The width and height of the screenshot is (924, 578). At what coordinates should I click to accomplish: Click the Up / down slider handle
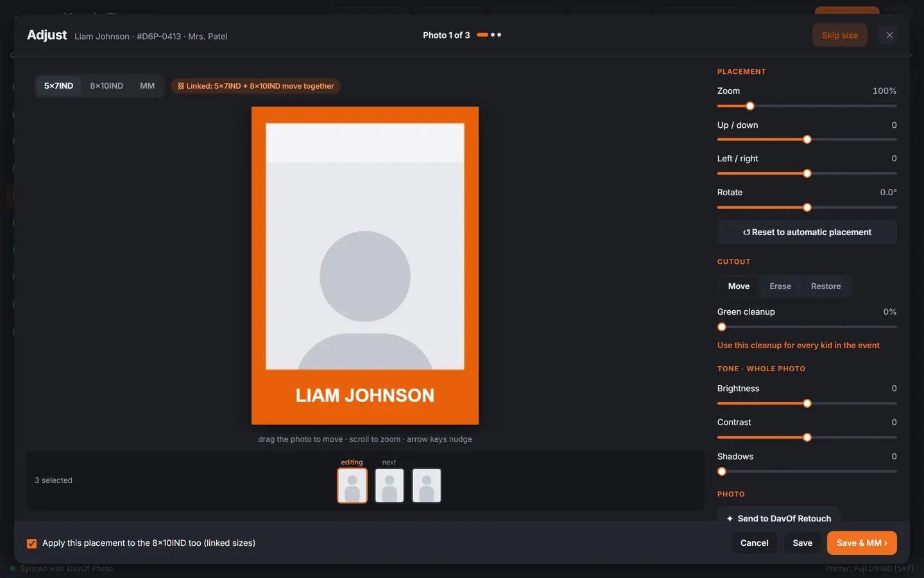click(807, 139)
